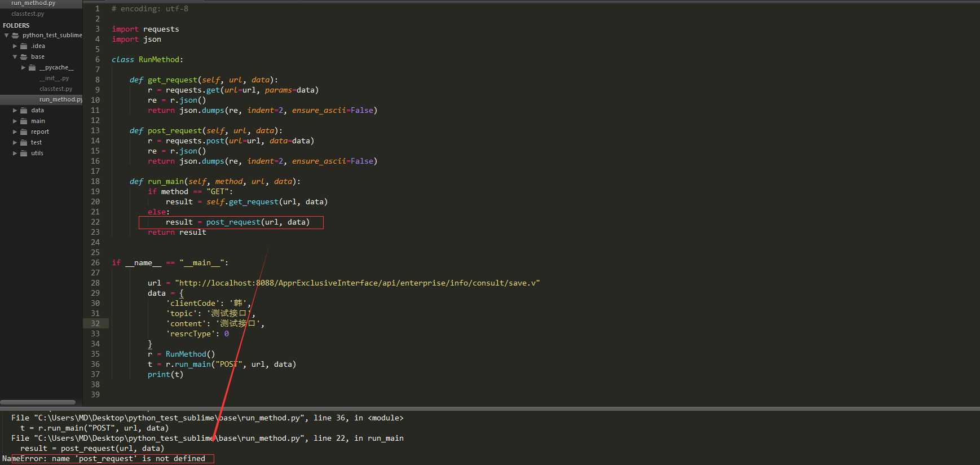Screen dimensions: 980x465
Task: Expand the .idea folder arrow
Action: [15, 46]
